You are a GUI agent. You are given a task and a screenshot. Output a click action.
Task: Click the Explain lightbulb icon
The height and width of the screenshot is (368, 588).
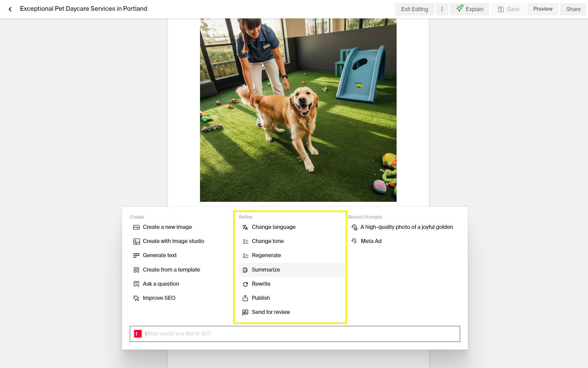point(459,9)
